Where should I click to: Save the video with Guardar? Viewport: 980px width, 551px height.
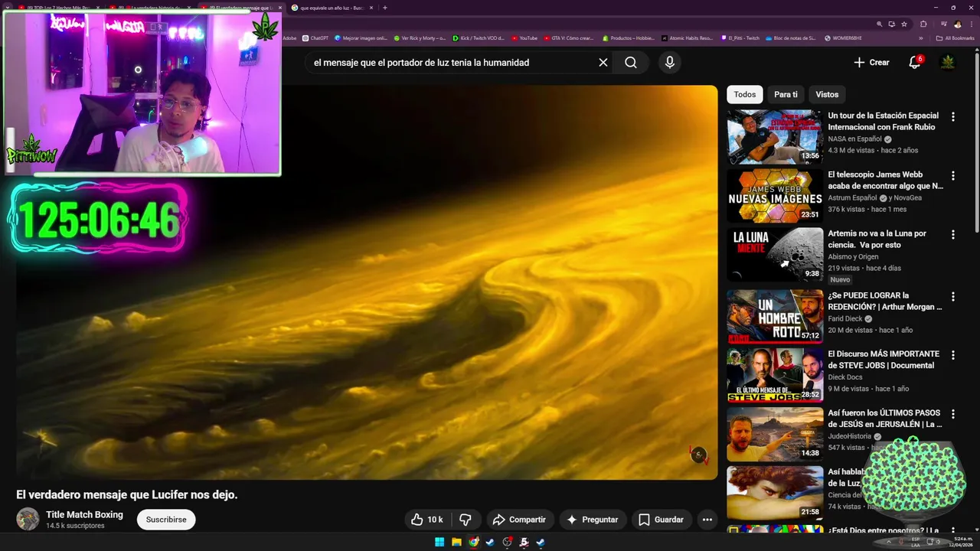(x=661, y=520)
